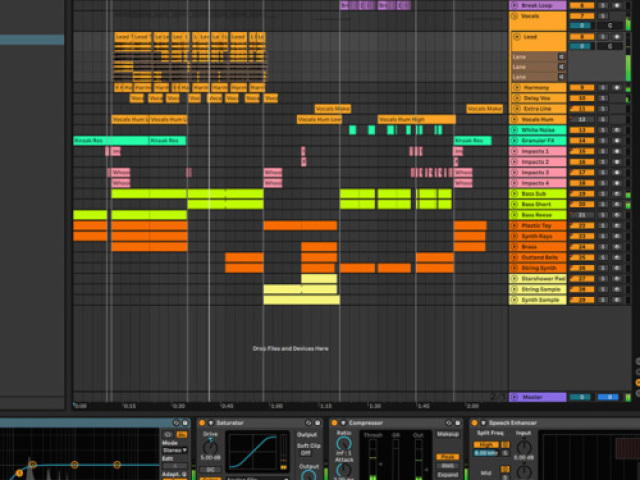Click the fold arrow on White Noise track
This screenshot has height=480, width=640.
[514, 130]
